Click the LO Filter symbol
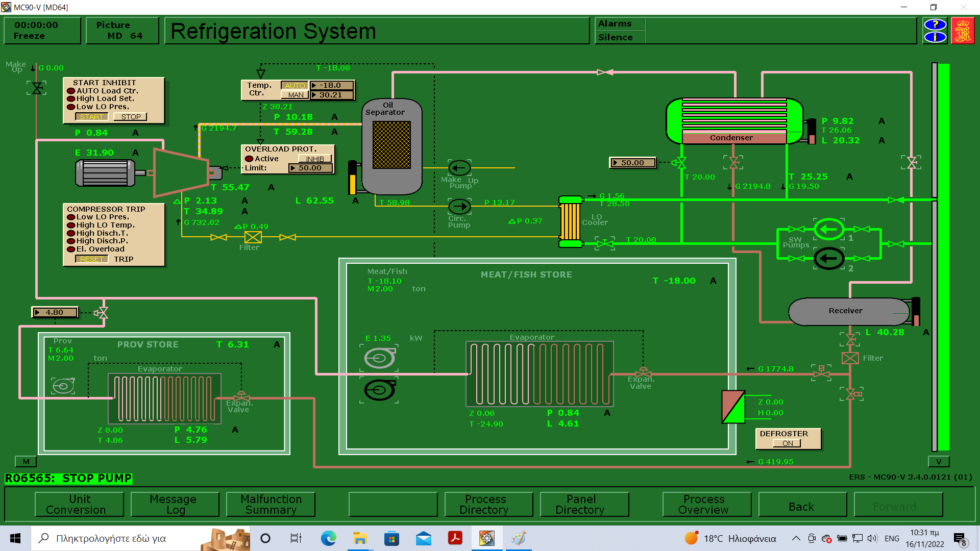The image size is (980, 551). (253, 237)
